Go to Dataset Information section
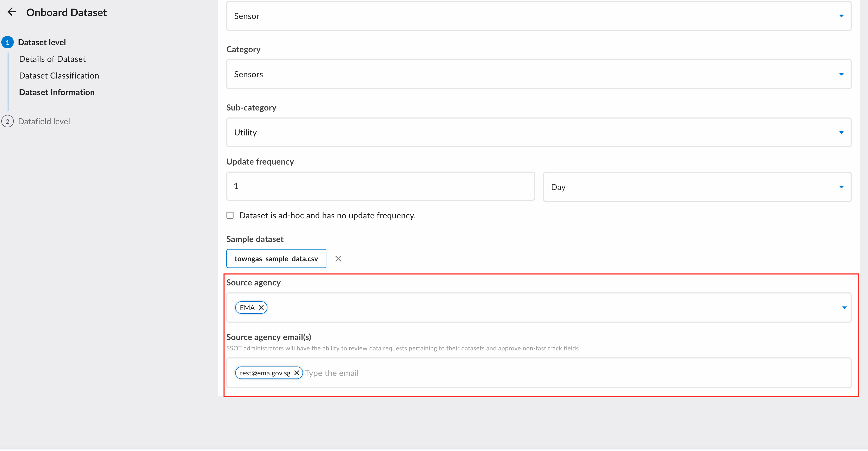868x451 pixels. 57,92
